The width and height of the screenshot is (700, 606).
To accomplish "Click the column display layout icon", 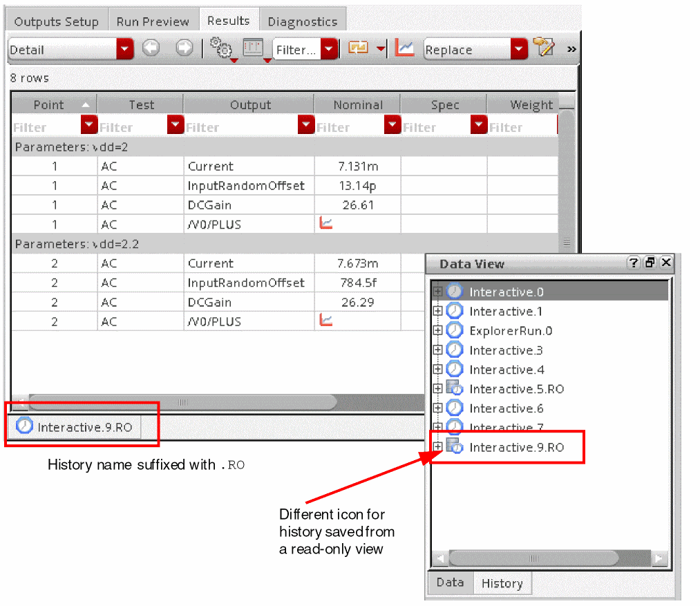I will (x=254, y=48).
